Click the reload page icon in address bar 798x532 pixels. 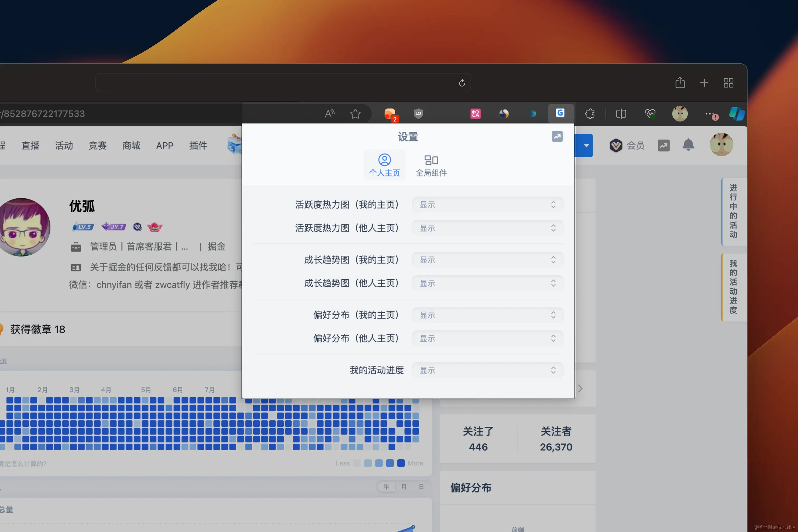click(x=462, y=83)
